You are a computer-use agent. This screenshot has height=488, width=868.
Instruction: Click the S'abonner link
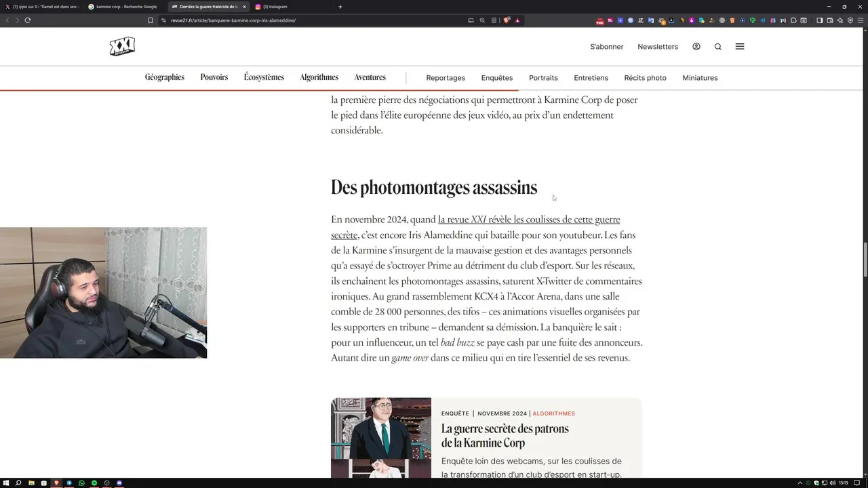coord(607,47)
